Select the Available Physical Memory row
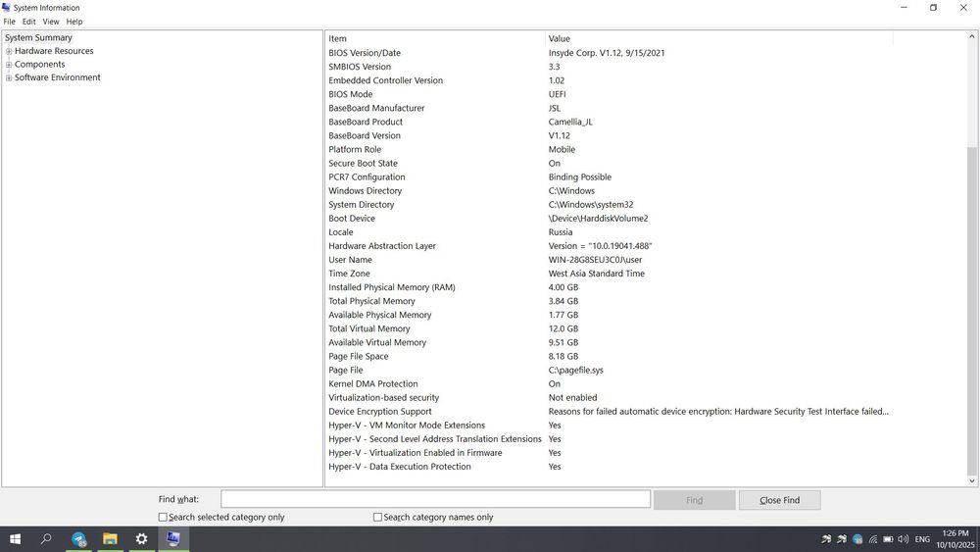 [610, 315]
